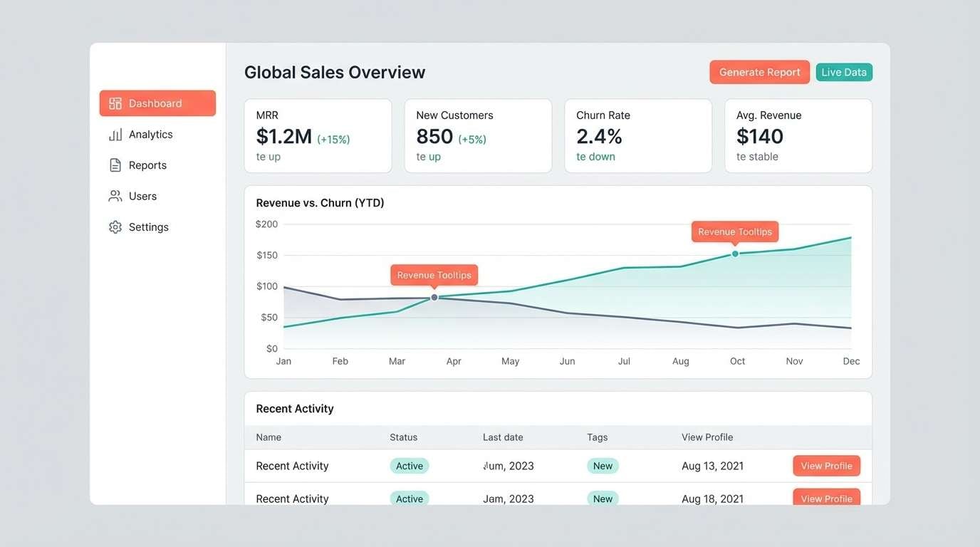Open the Settings gear icon
Viewport: 980px width, 547px height.
[x=115, y=226]
